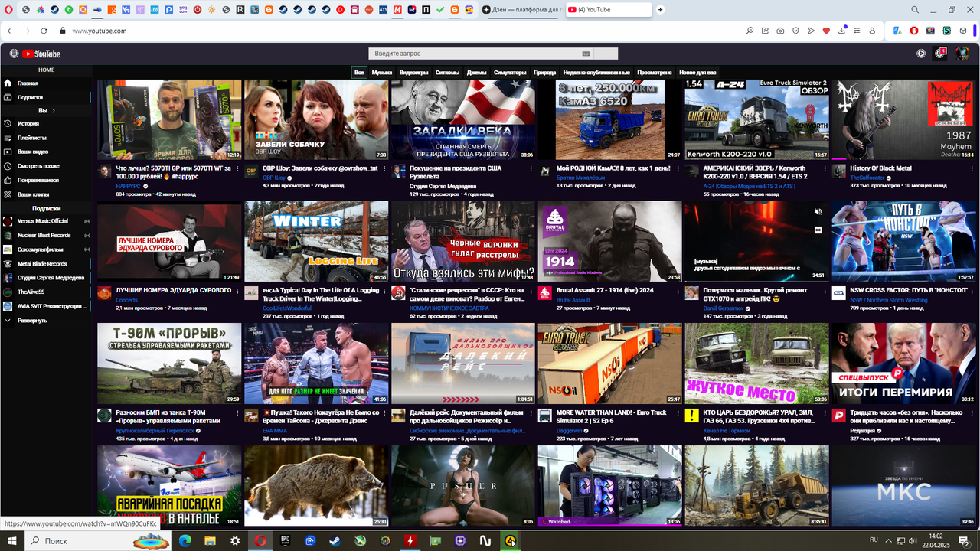Image resolution: width=980 pixels, height=551 pixels.
Task: Switch to the Дзен browser tab
Action: [x=521, y=9]
